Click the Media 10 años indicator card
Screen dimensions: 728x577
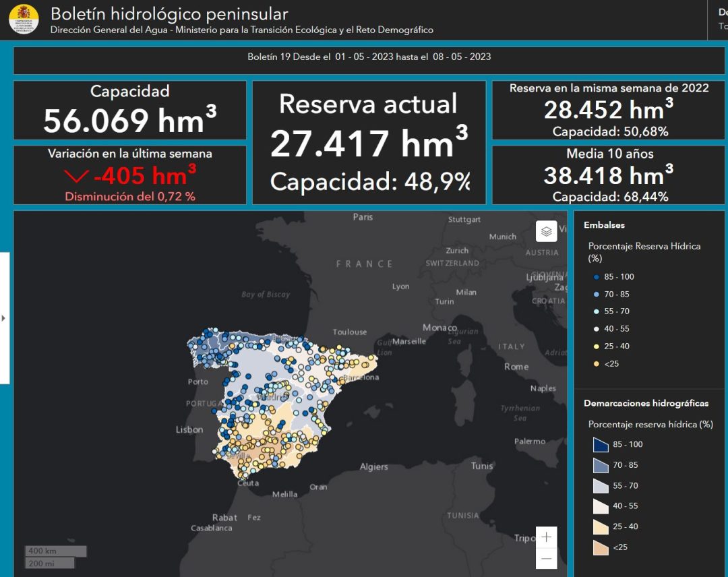tap(609, 175)
